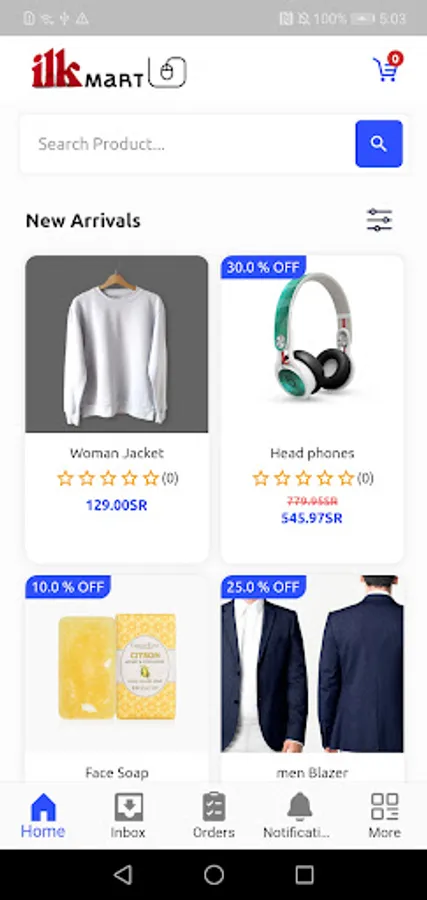Tap the ilkMart logo
The image size is (427, 900).
[x=109, y=69]
